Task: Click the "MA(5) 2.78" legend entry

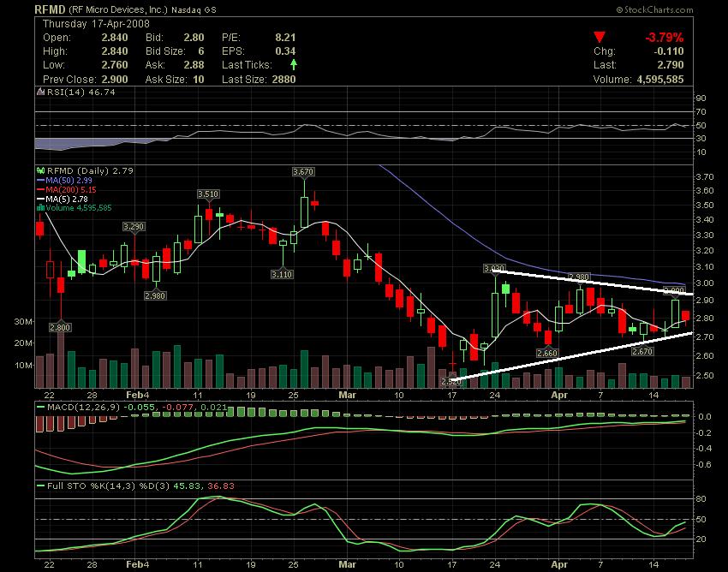Action: pos(67,199)
